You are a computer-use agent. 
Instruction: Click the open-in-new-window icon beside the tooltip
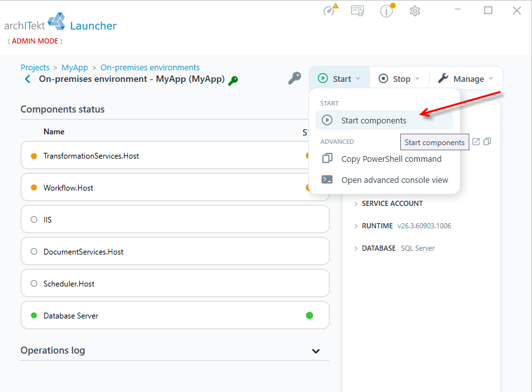pos(476,141)
